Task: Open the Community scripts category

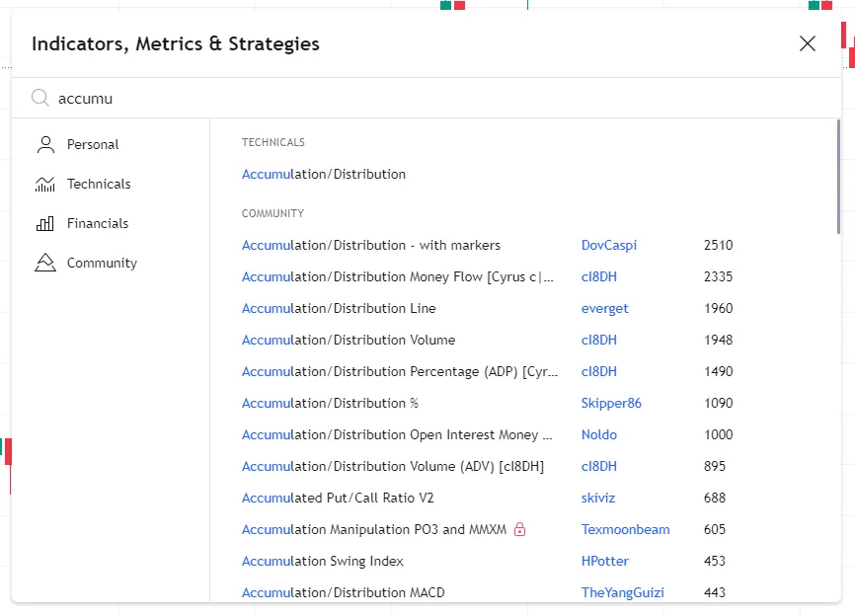Action: (102, 264)
